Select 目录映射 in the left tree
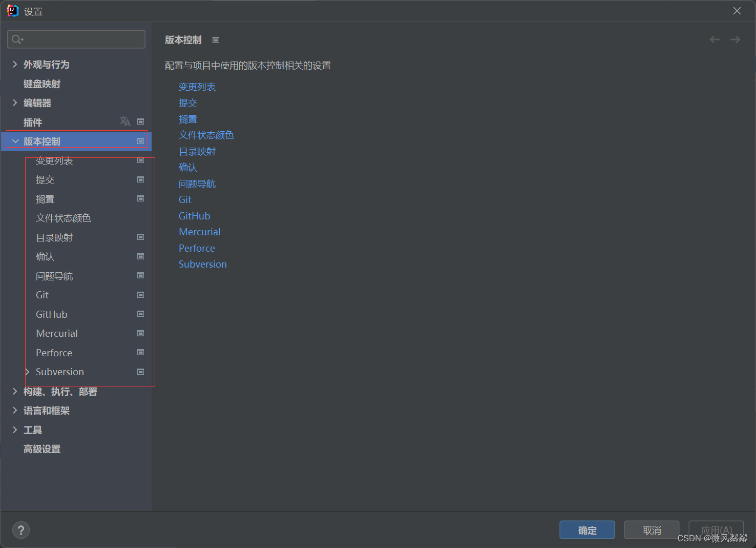The image size is (756, 548). [54, 237]
